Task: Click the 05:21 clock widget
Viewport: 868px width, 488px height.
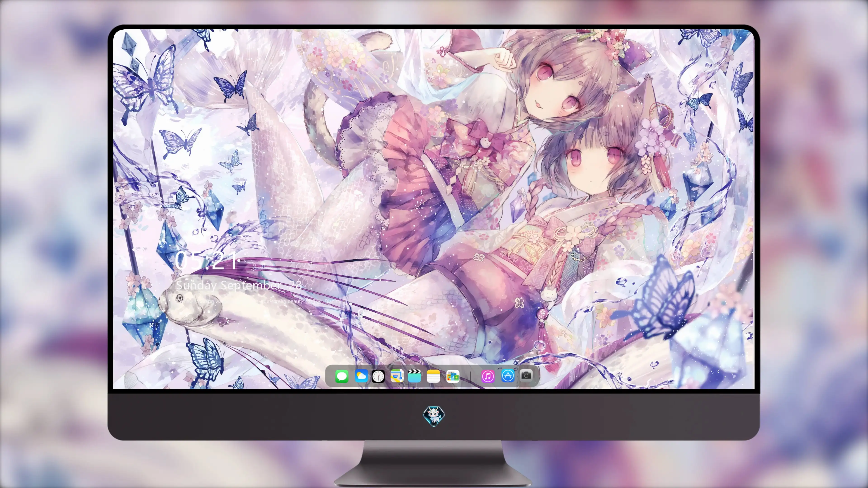Action: coord(207,260)
